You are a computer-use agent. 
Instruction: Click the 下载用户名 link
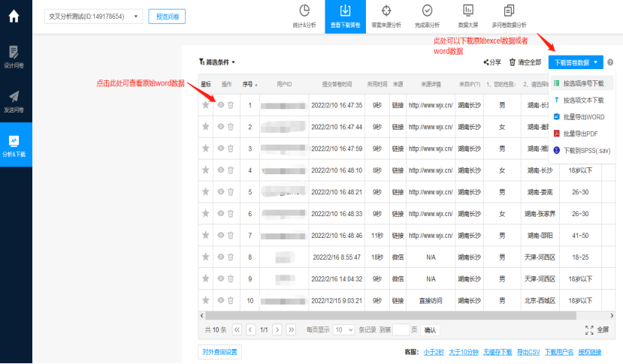click(x=559, y=352)
